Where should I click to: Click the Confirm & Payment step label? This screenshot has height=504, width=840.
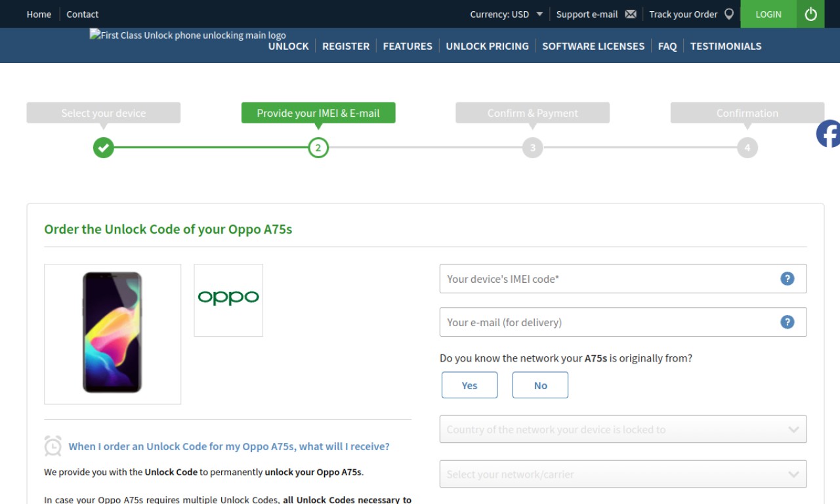(533, 113)
